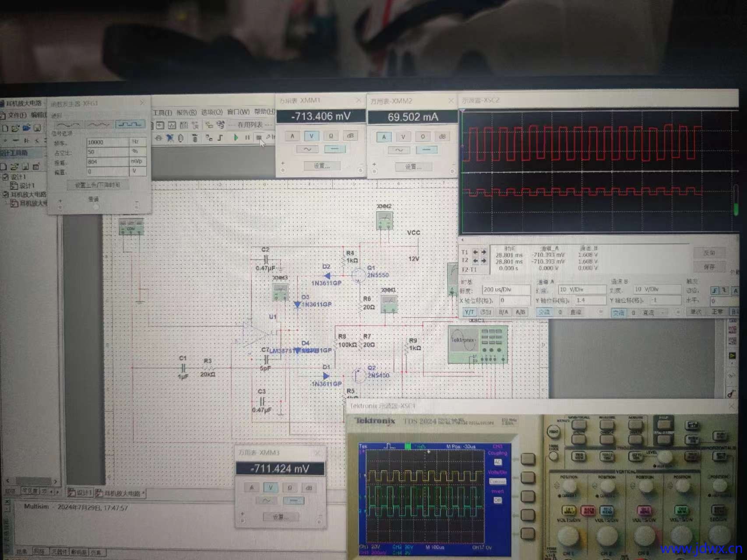Select voltmeter mode V in XMM1
747x560 pixels.
pyautogui.click(x=311, y=136)
